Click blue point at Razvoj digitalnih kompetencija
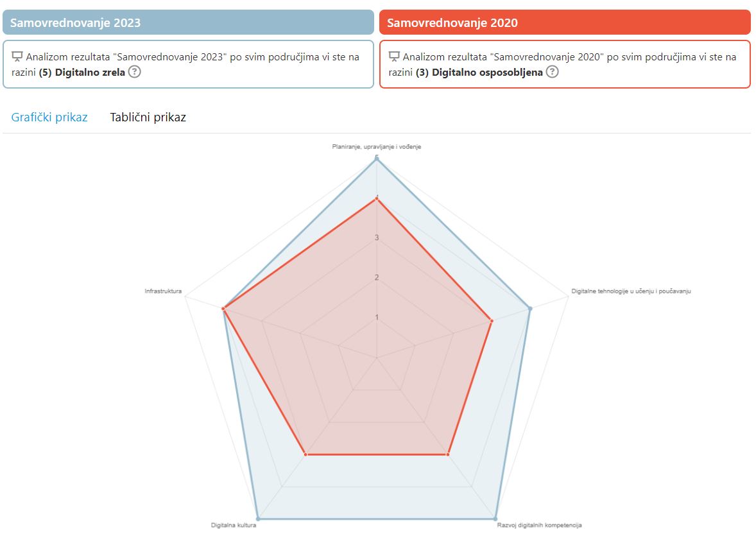This screenshot has height=550, width=756. [495, 519]
